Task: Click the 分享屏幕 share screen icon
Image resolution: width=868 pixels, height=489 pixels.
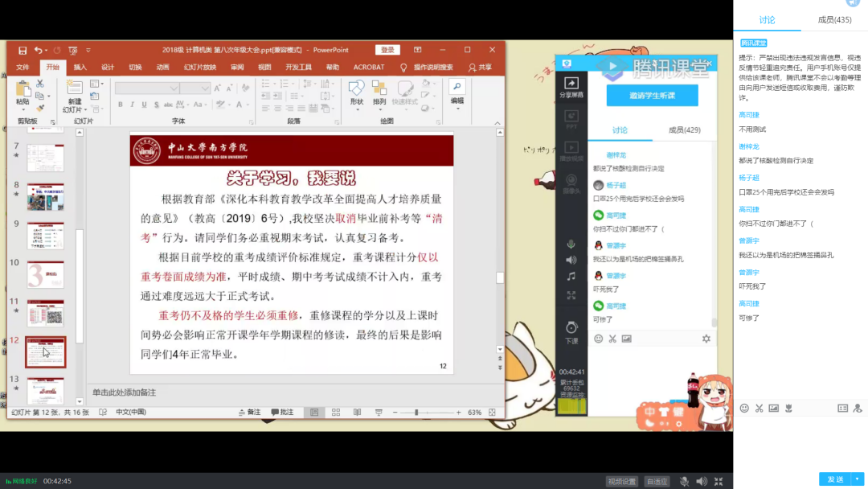Action: point(571,84)
